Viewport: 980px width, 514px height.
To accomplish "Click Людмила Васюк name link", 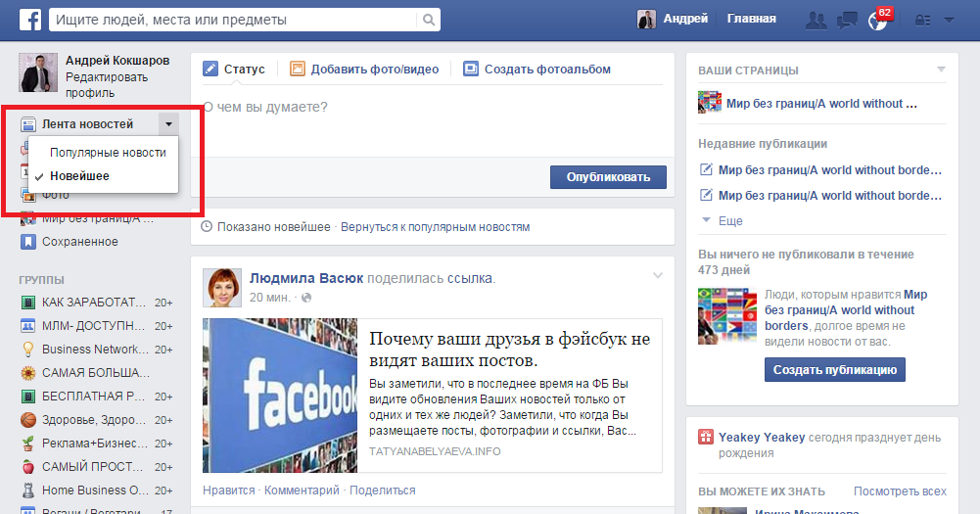I will tap(306, 278).
